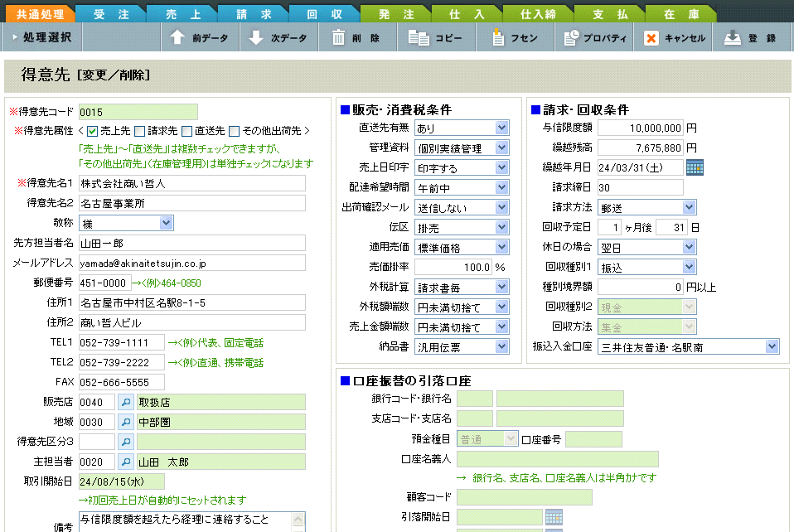This screenshot has height=532, width=794.
Task: Open the 繰越年月日 calendar picker
Action: pos(695,167)
